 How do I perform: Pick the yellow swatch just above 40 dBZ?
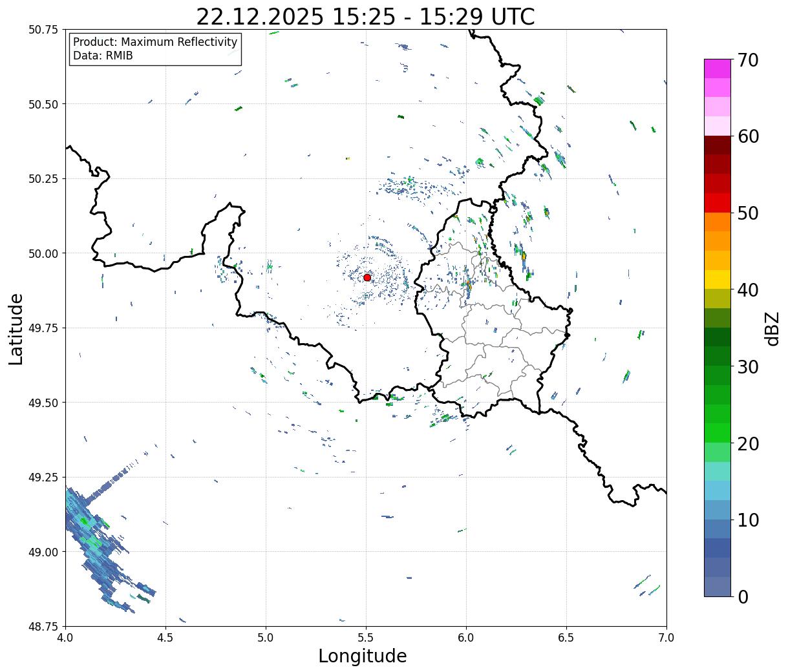(718, 280)
